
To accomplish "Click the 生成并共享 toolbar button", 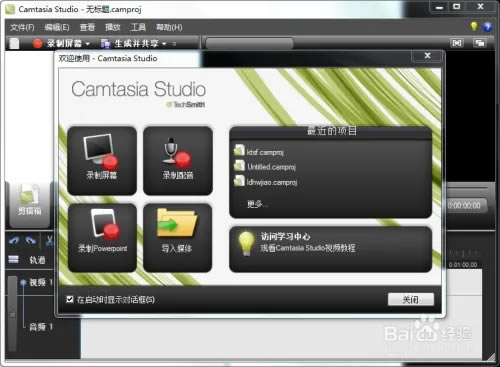I will tap(130, 43).
